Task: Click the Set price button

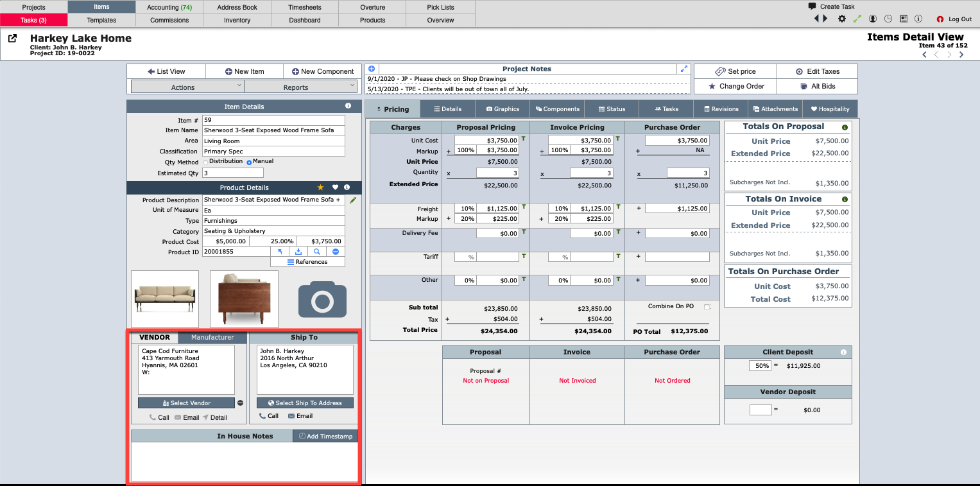Action: click(735, 71)
